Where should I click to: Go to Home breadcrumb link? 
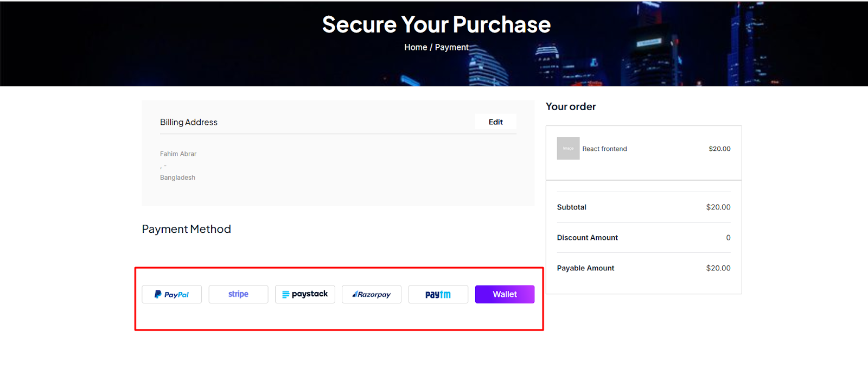[416, 47]
